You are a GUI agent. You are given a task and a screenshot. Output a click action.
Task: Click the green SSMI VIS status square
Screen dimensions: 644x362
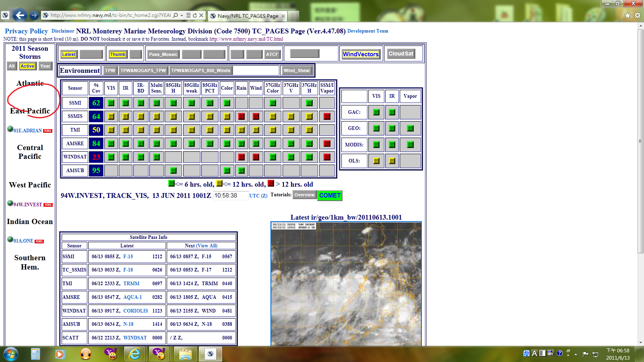pyautogui.click(x=111, y=103)
